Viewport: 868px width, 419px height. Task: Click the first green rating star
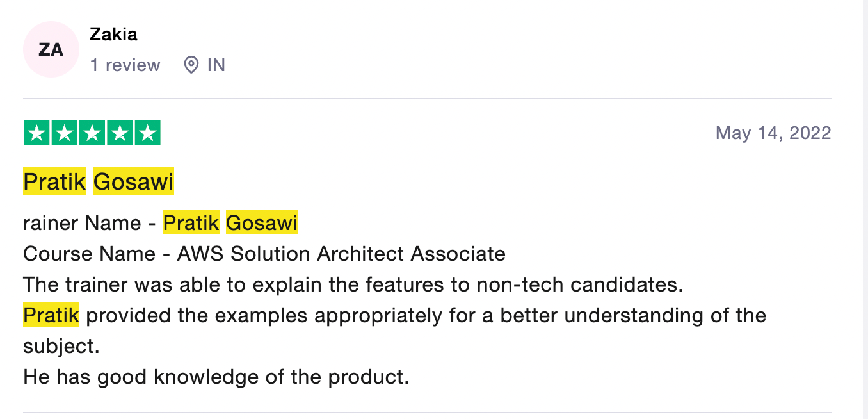click(37, 133)
